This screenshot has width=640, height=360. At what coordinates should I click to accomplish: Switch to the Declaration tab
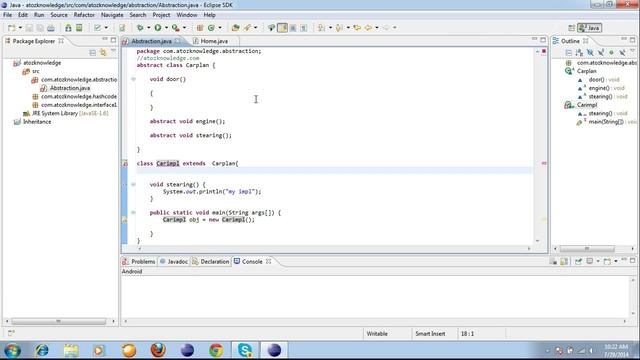(x=211, y=261)
